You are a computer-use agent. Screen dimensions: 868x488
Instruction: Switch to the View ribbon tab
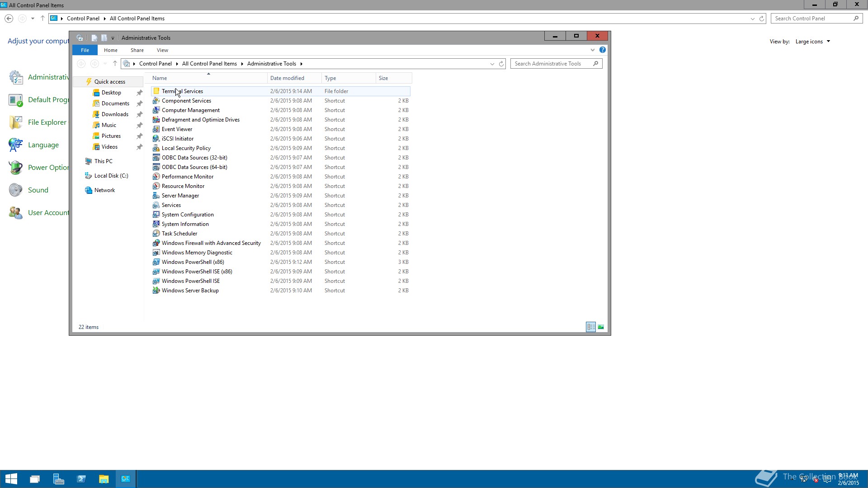pyautogui.click(x=163, y=50)
